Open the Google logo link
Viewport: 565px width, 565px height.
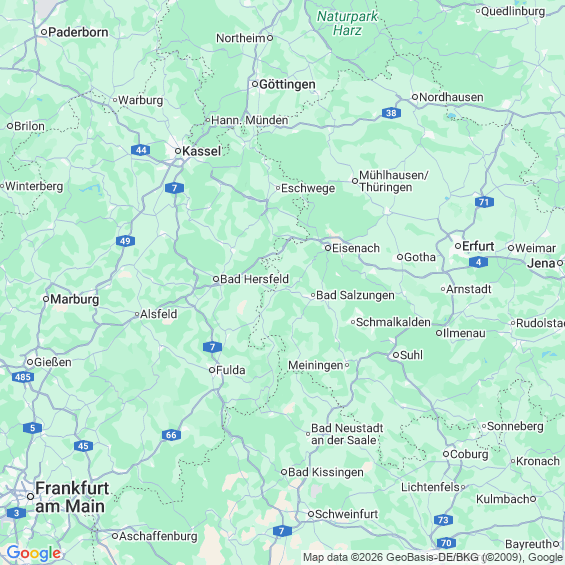coord(34,553)
